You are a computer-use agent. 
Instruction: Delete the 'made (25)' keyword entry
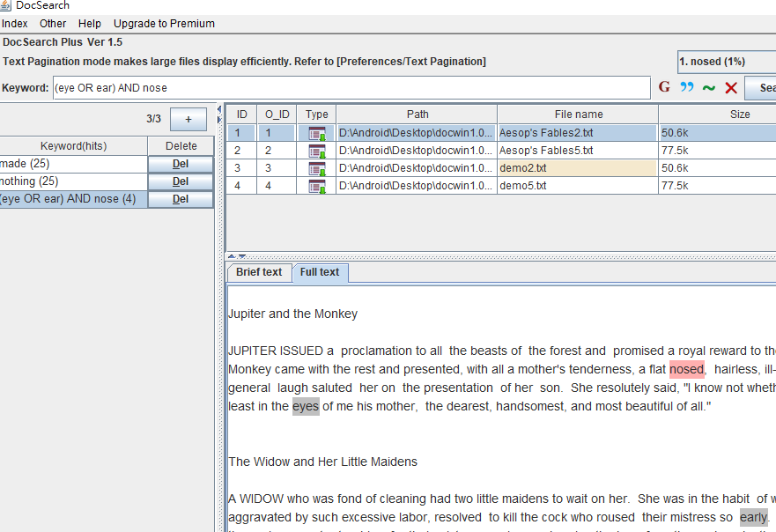tap(181, 164)
